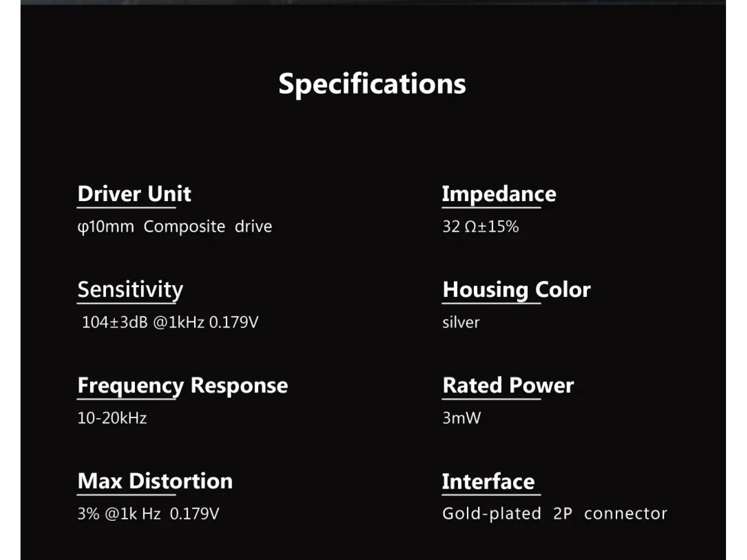Select the Housing Color heading
The image size is (747, 560).
click(516, 290)
